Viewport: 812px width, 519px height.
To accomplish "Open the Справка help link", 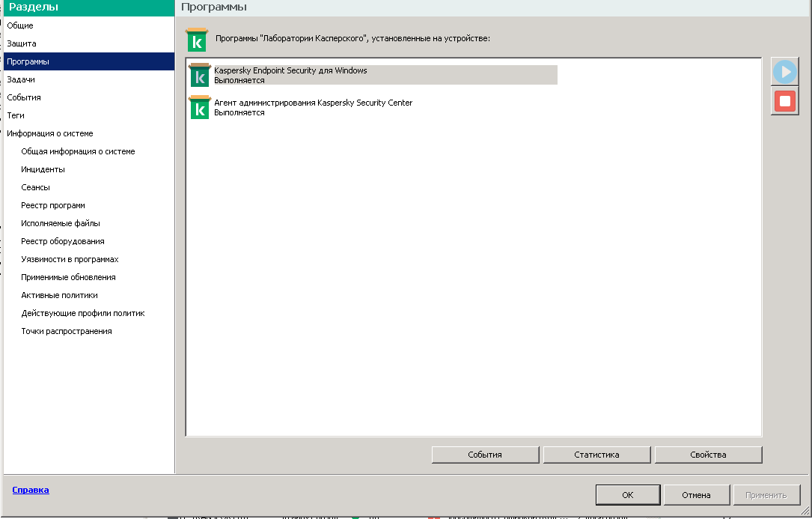I will point(31,490).
